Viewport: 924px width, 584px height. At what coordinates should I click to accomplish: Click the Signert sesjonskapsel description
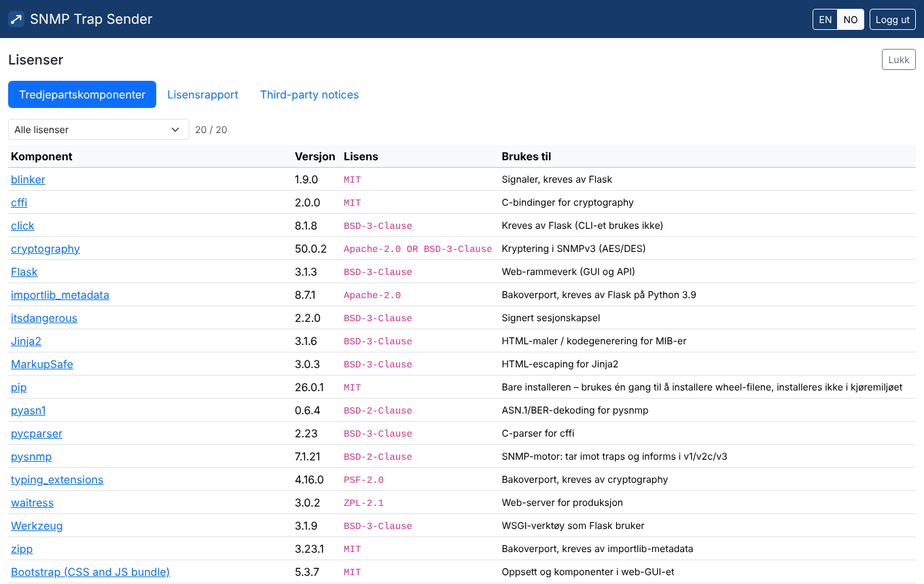551,318
